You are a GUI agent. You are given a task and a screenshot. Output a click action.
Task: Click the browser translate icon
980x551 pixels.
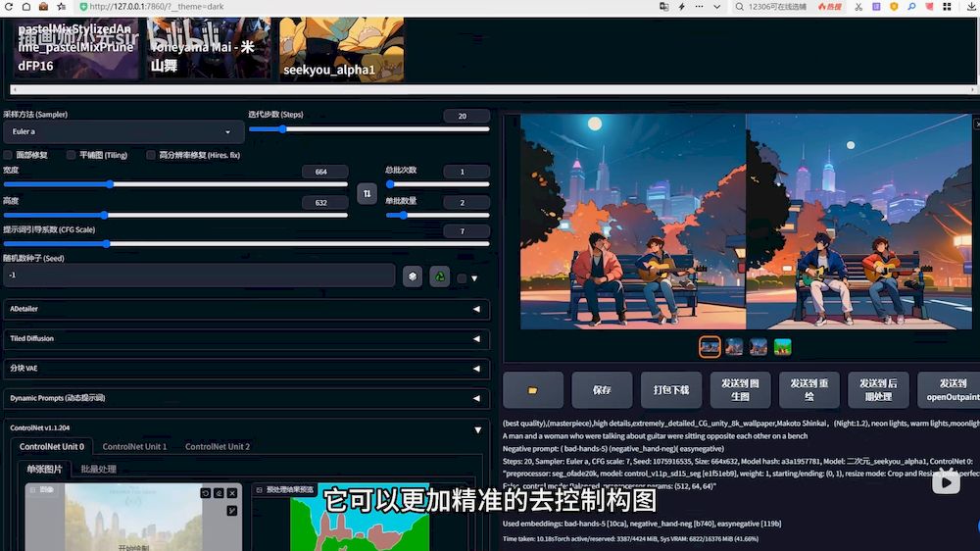tap(664, 7)
